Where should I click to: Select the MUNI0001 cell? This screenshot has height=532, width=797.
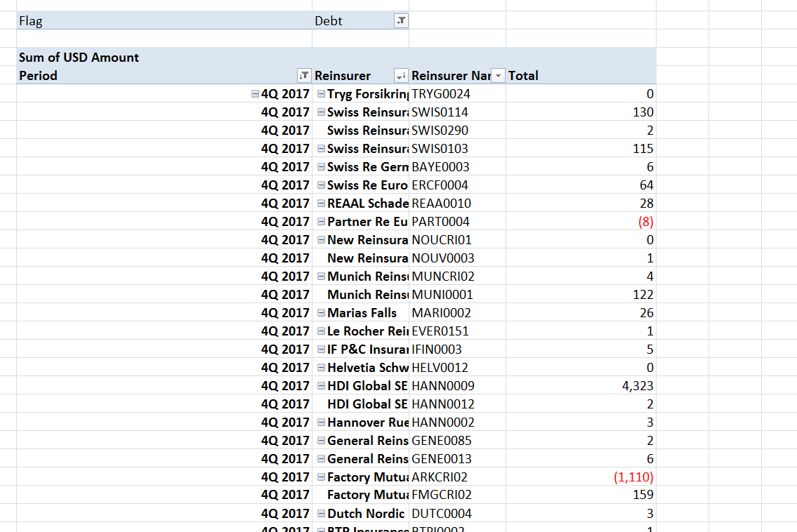(x=457, y=295)
